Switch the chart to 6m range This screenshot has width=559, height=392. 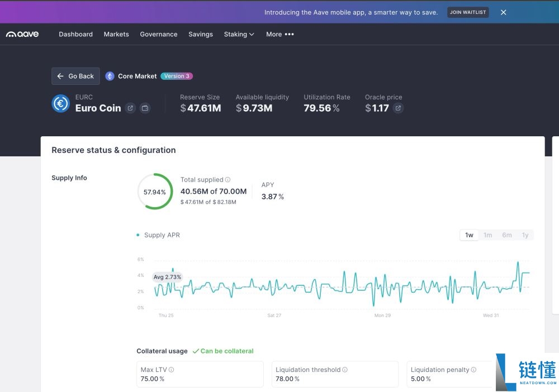point(507,235)
